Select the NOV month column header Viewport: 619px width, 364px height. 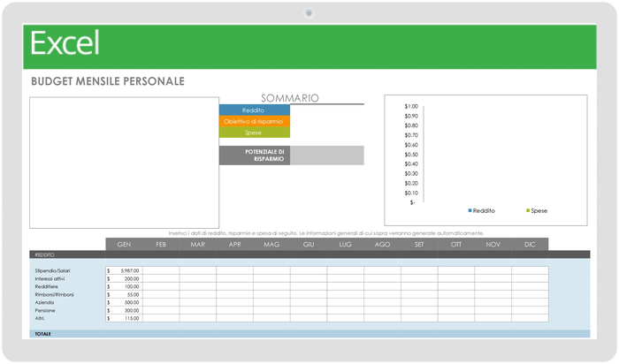(493, 244)
